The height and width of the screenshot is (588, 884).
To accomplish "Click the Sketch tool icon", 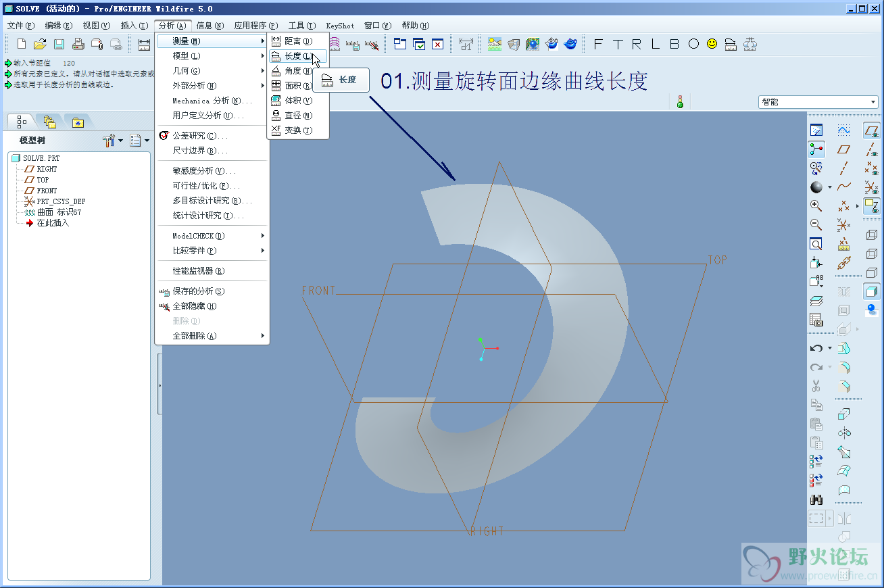I will (x=843, y=130).
